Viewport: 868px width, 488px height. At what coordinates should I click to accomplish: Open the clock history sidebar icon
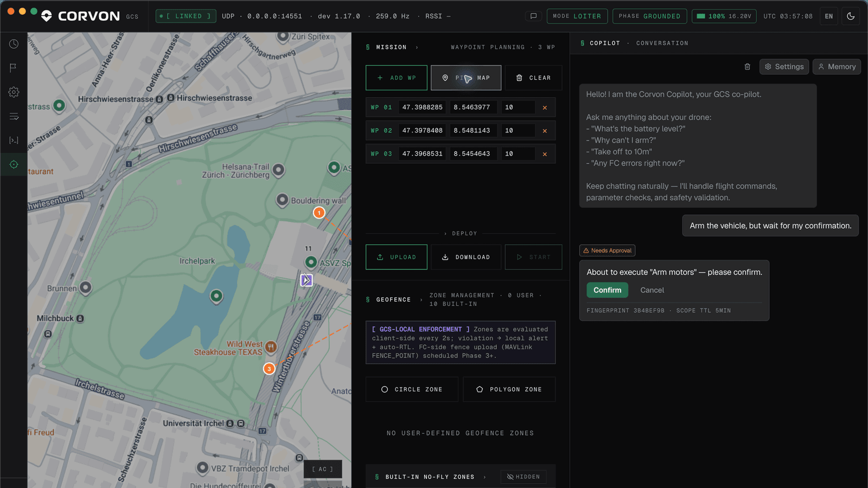14,44
